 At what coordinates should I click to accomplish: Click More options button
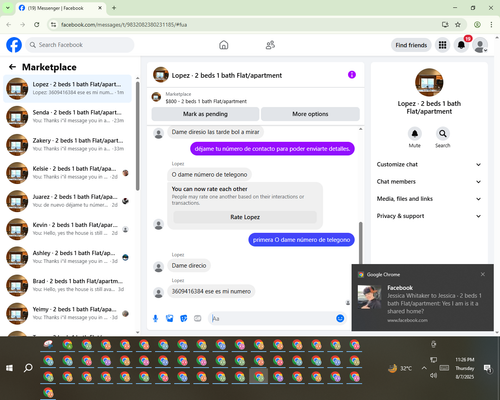tap(310, 114)
